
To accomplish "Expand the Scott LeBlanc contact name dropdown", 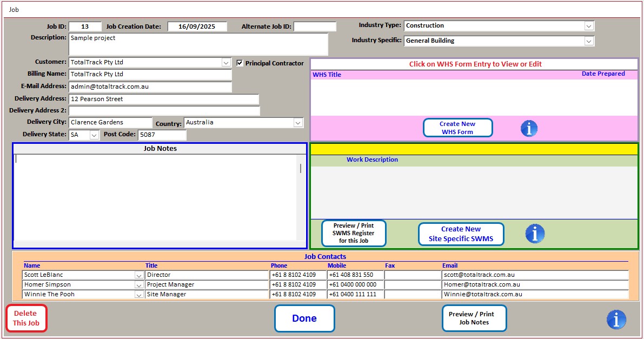I will point(140,275).
